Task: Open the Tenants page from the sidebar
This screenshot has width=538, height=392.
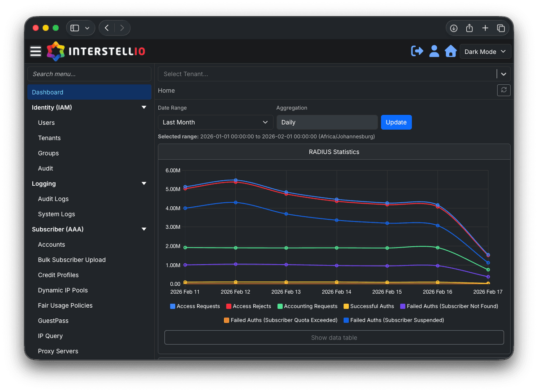Action: 49,138
